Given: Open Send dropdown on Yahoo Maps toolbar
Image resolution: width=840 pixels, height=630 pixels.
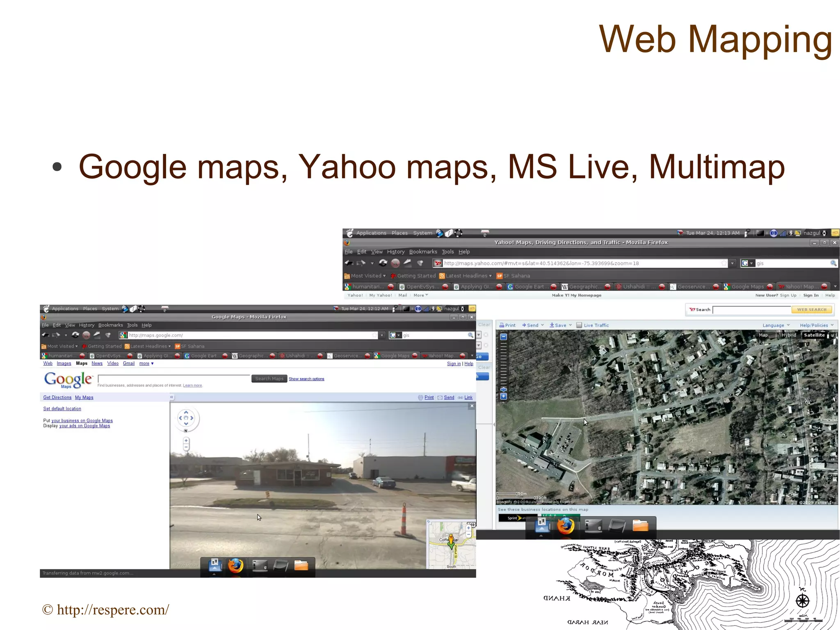Looking at the screenshot, I should click(x=533, y=325).
